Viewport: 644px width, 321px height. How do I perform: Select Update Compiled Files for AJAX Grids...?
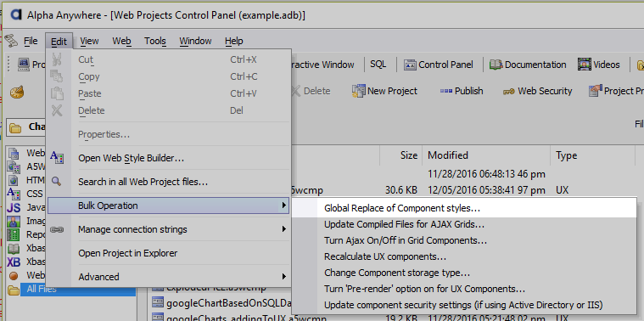tap(404, 224)
